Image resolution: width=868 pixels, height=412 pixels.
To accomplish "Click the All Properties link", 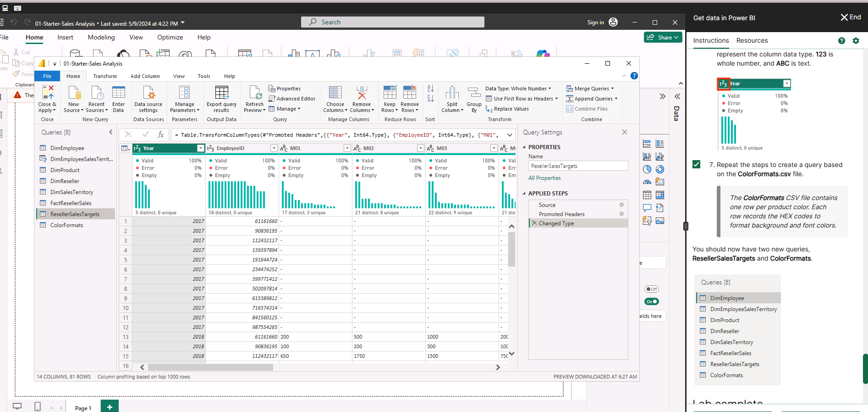I will [544, 178].
